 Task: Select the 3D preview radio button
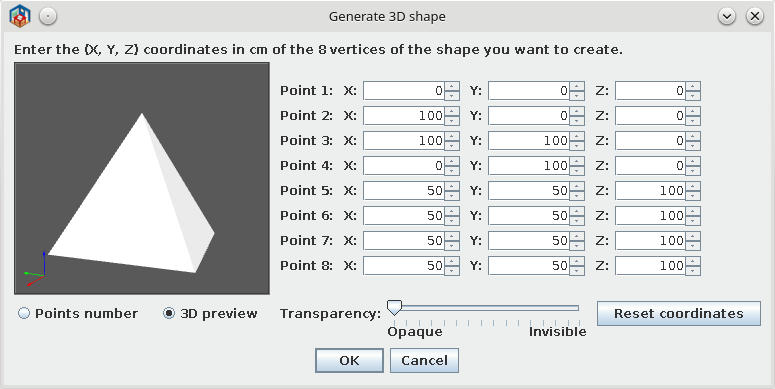169,313
